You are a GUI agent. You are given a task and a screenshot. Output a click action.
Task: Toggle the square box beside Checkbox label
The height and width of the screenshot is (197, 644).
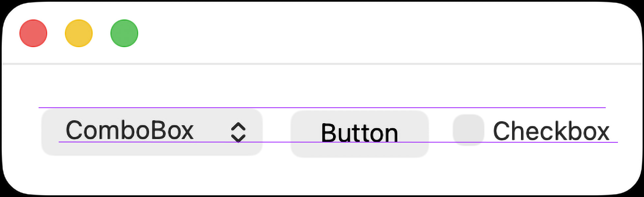point(468,130)
